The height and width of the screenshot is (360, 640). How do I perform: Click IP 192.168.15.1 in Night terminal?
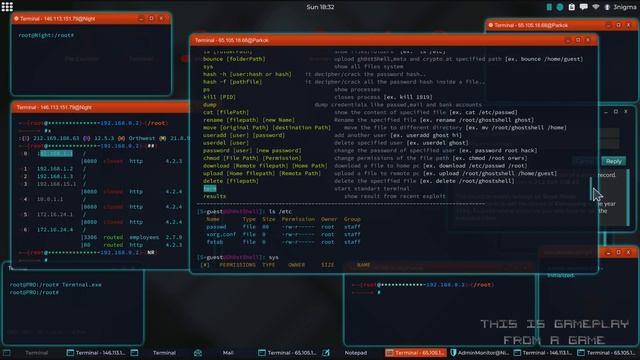(56, 184)
